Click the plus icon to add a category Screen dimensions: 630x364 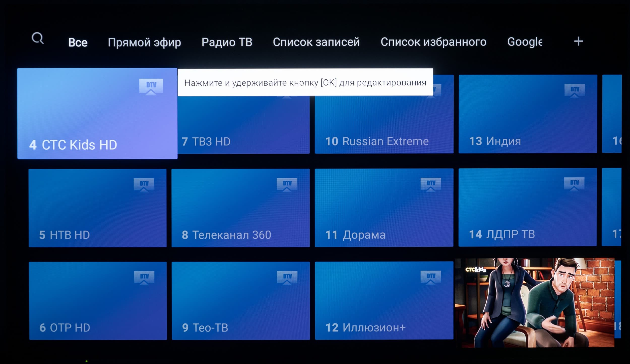point(578,41)
